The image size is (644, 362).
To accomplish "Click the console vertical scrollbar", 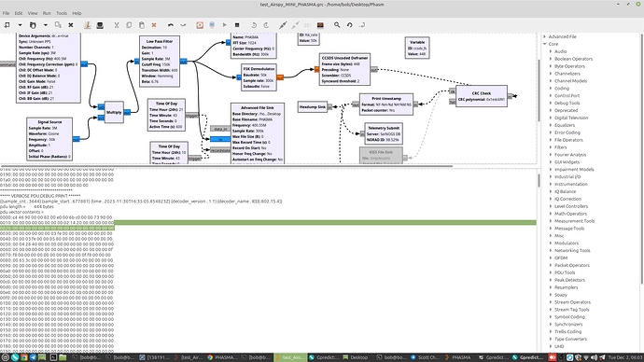I will 539,181.
